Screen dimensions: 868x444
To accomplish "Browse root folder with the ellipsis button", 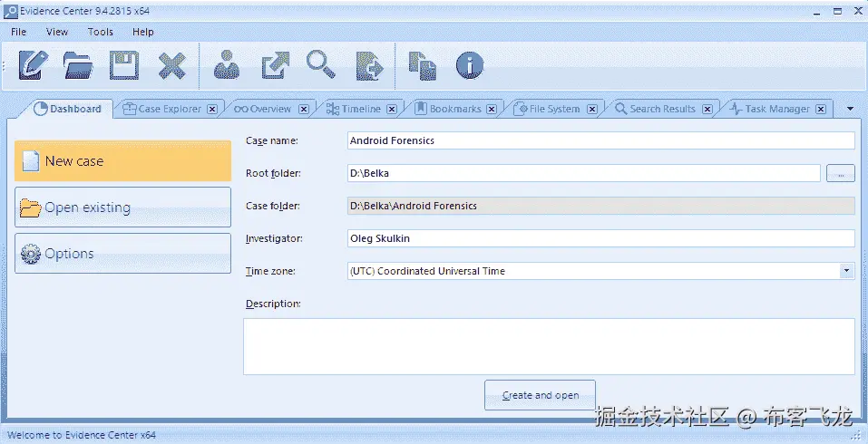I will 840,173.
